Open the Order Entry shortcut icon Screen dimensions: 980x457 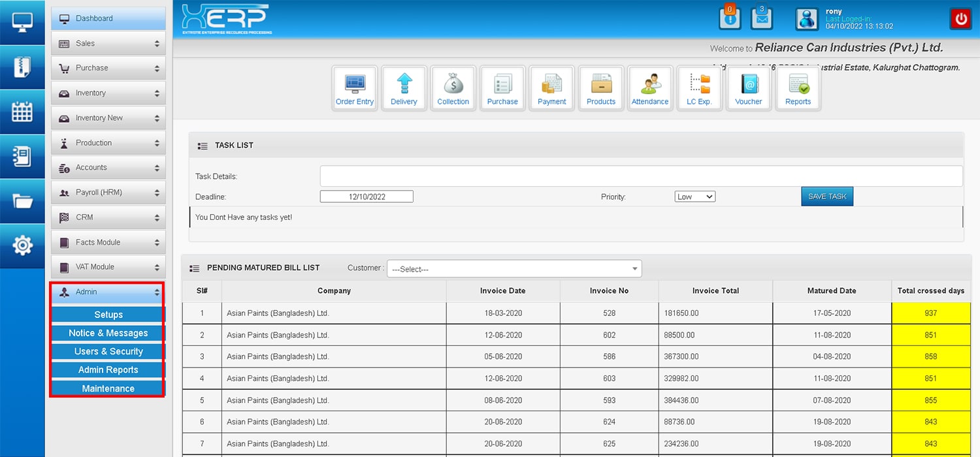pos(355,88)
